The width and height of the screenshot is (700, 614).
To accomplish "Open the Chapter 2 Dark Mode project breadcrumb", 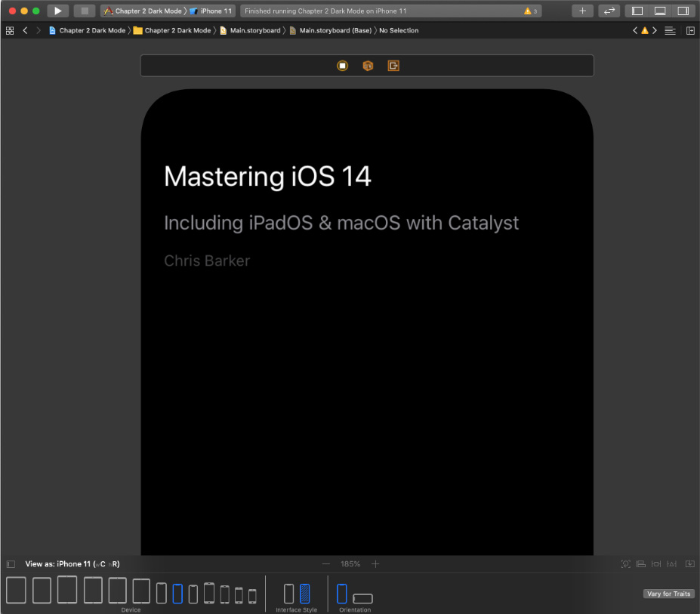I will 87,30.
